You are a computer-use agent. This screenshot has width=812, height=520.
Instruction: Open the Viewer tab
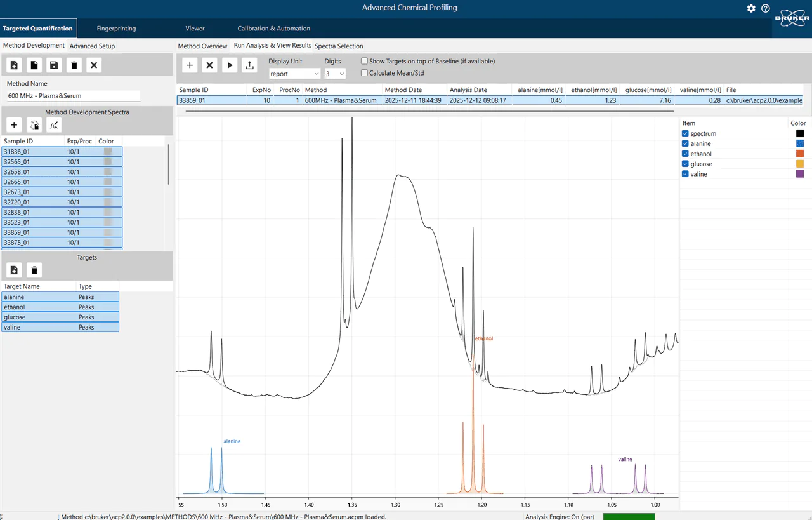click(x=195, y=29)
